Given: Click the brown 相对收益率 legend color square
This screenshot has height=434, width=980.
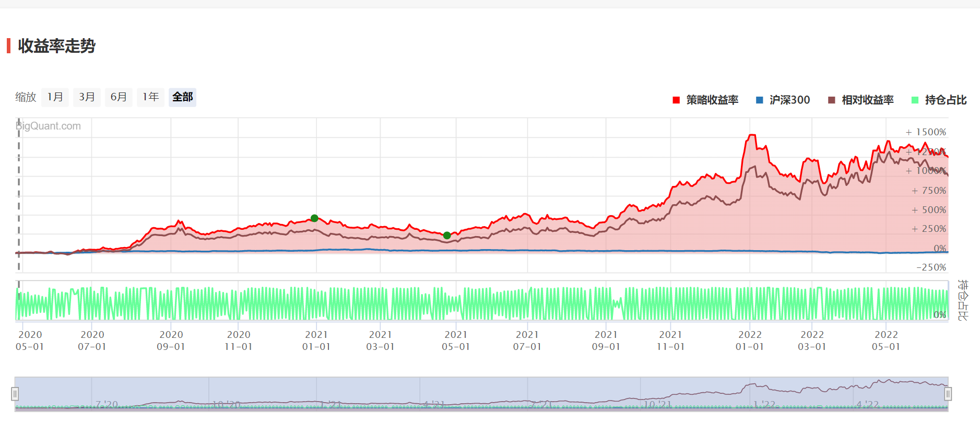Looking at the screenshot, I should tap(832, 100).
